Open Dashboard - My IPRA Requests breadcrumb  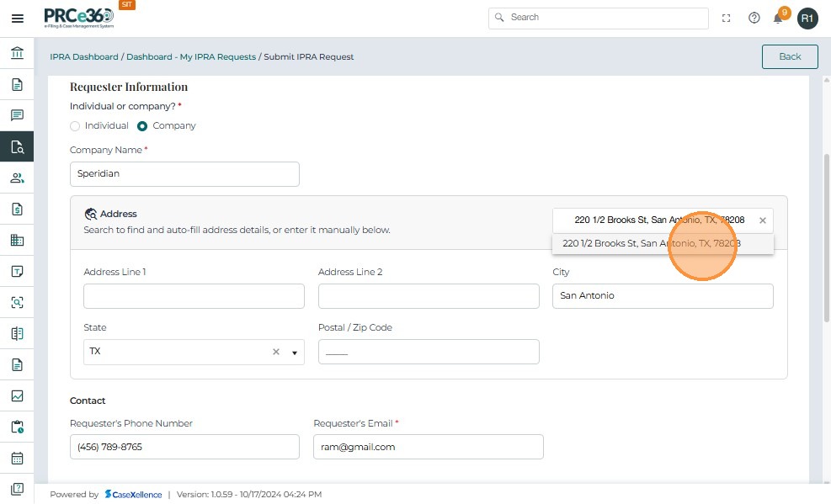[191, 57]
